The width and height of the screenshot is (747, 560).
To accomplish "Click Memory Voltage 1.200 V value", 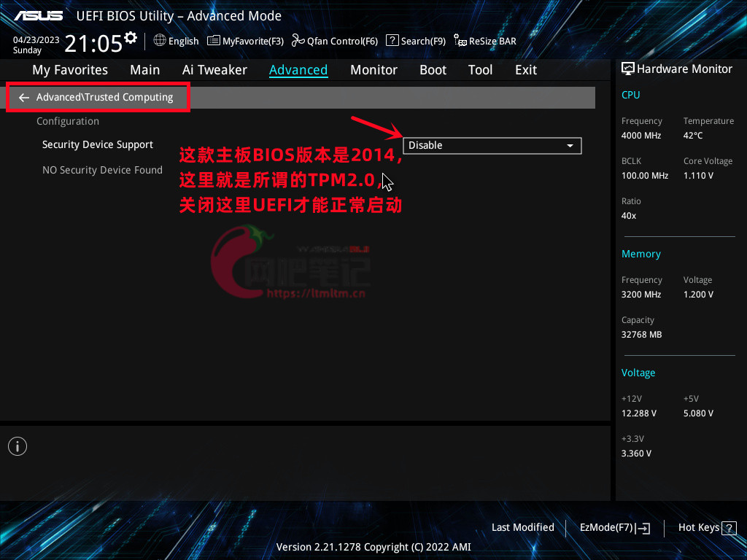I will tap(698, 295).
